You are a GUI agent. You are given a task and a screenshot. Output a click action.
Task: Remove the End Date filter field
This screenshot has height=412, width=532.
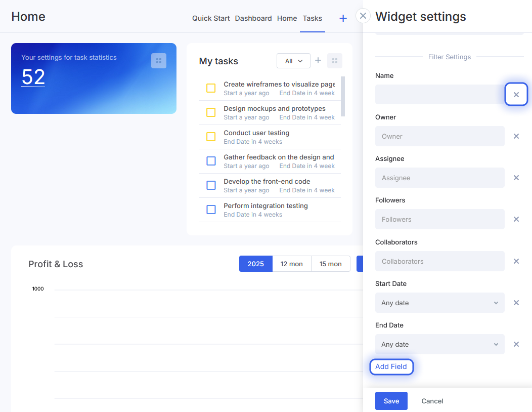pos(516,344)
